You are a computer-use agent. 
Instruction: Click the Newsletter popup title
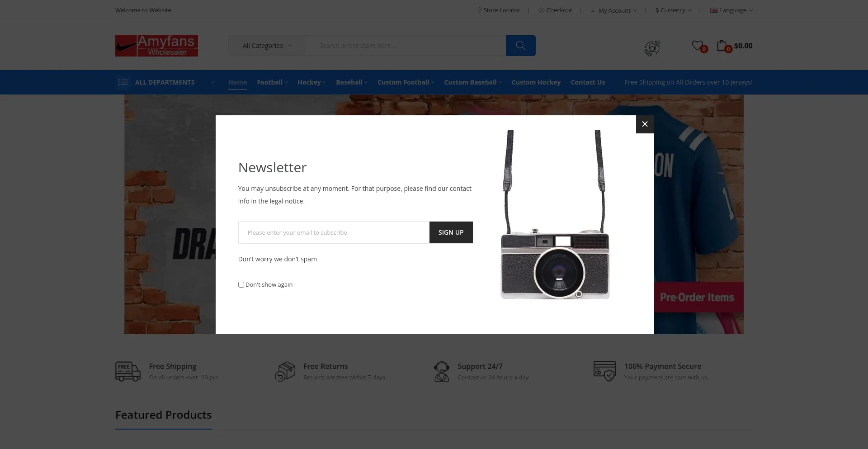(272, 167)
